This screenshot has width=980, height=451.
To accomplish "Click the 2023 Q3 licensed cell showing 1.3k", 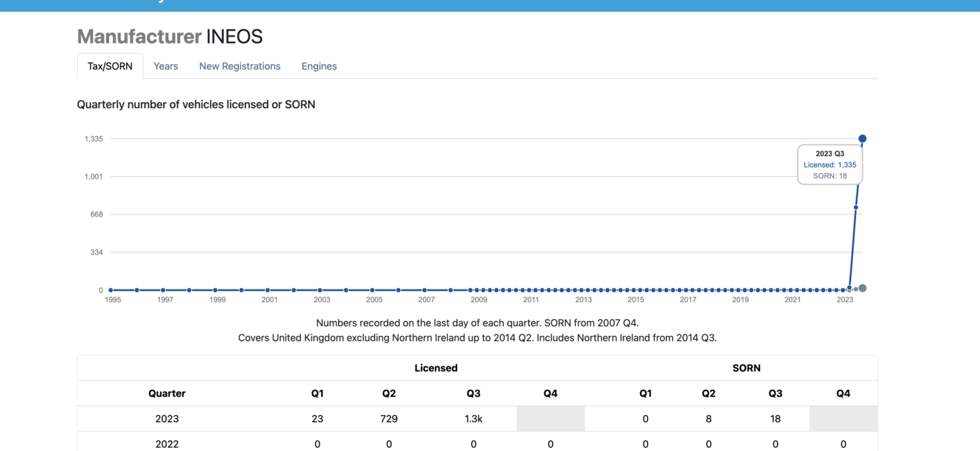I will pyautogui.click(x=474, y=418).
